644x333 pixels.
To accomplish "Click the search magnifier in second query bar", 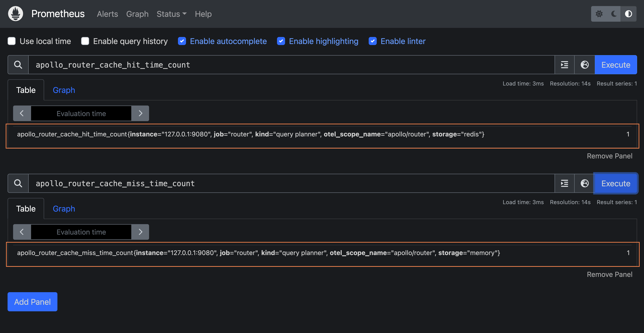I will 18,183.
